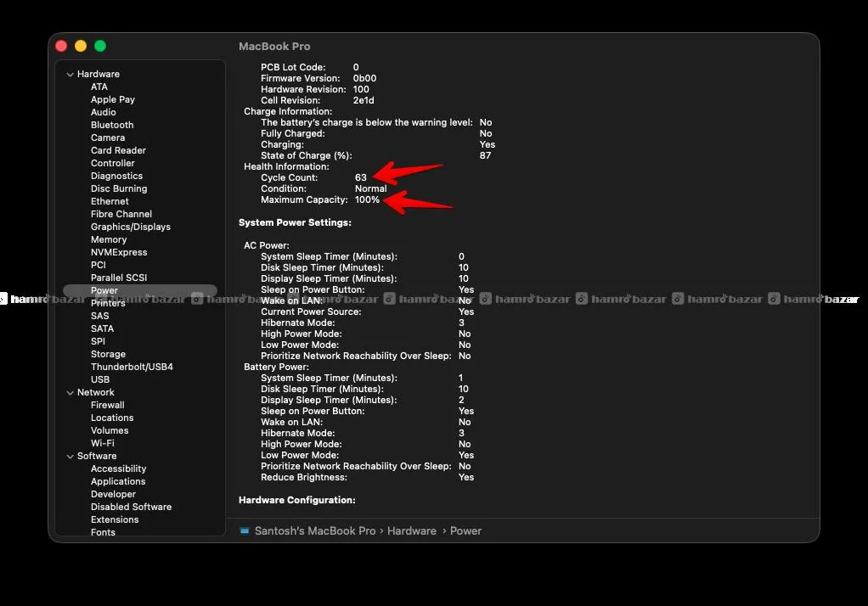Click the MacBook Pro window title
Image resolution: width=868 pixels, height=606 pixels.
[x=274, y=47]
